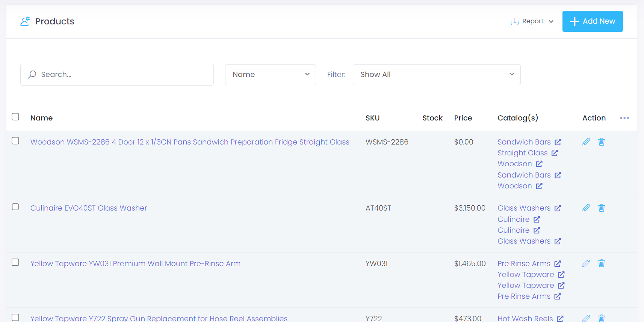Open the Show All filter dropdown
644x322 pixels.
pyautogui.click(x=437, y=75)
